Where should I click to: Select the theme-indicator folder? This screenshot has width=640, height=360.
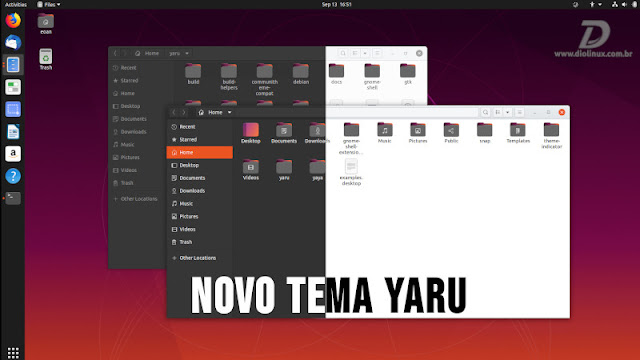tap(551, 136)
